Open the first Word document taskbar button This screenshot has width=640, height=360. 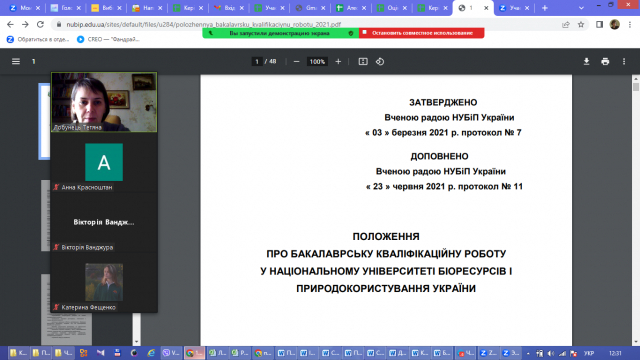pyautogui.click(x=287, y=353)
